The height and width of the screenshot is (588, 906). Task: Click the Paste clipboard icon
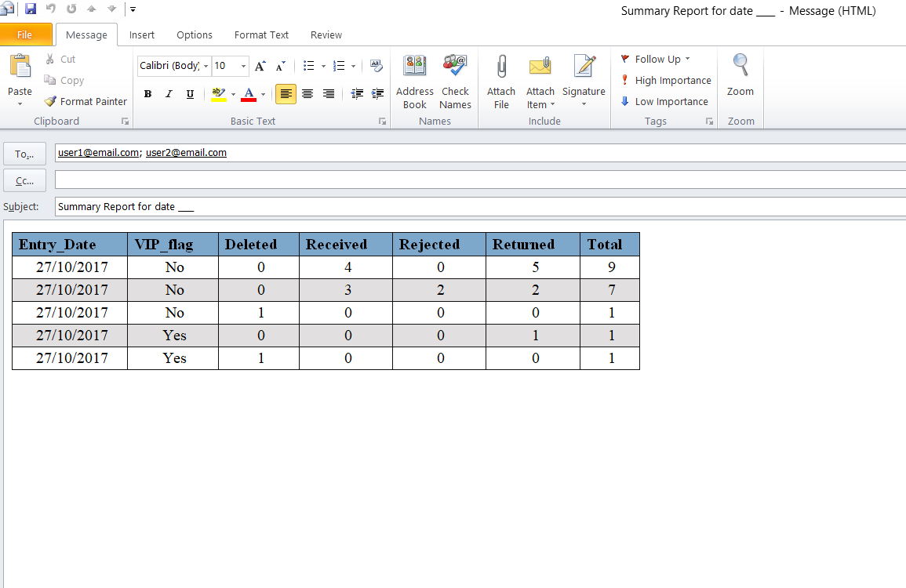pyautogui.click(x=20, y=67)
